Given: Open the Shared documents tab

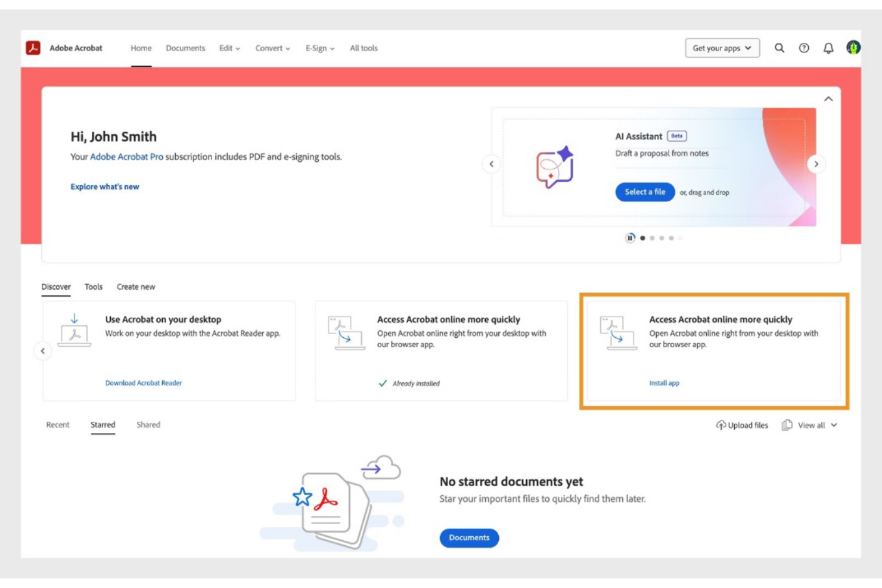Looking at the screenshot, I should click(148, 424).
